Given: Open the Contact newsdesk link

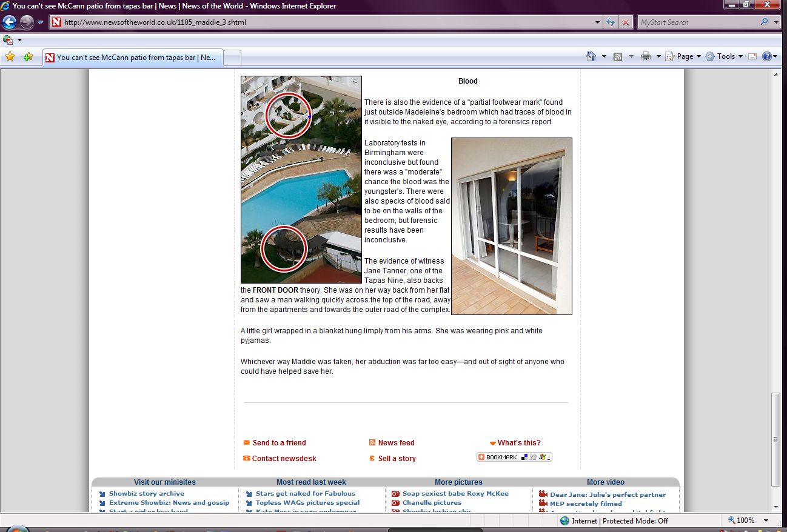Looking at the screenshot, I should 284,459.
